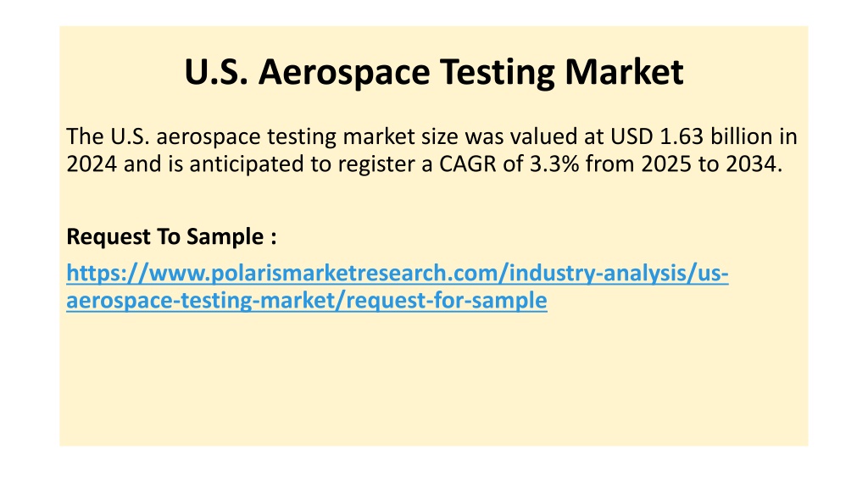Click 'U.S.' at the start of the title
Screen dimensions: 868x488
(x=216, y=72)
